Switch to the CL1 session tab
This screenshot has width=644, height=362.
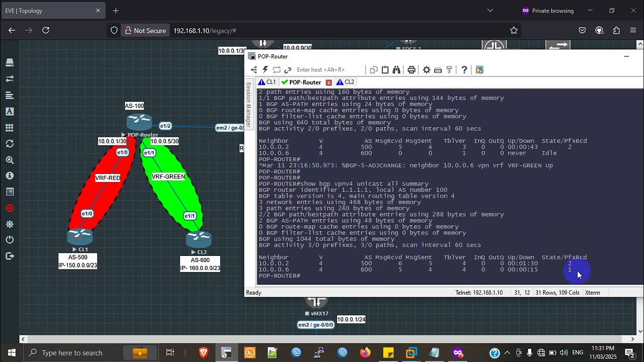(x=267, y=82)
